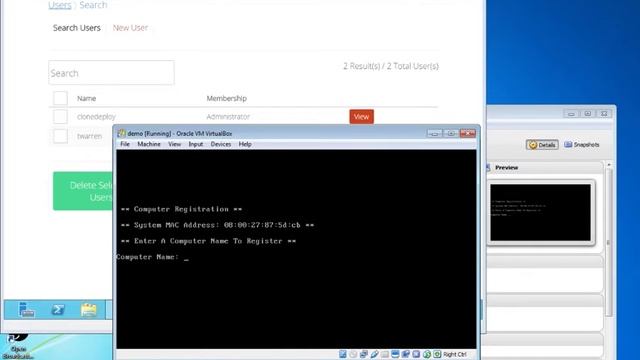Close the demo VirtualBox window
This screenshot has height=360, width=640.
(468, 133)
